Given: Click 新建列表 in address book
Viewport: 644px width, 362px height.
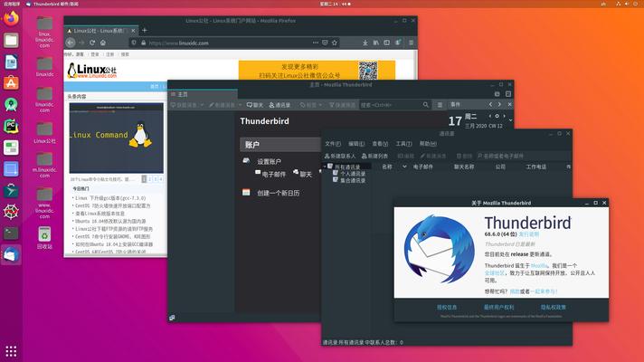Looking at the screenshot, I should (374, 157).
